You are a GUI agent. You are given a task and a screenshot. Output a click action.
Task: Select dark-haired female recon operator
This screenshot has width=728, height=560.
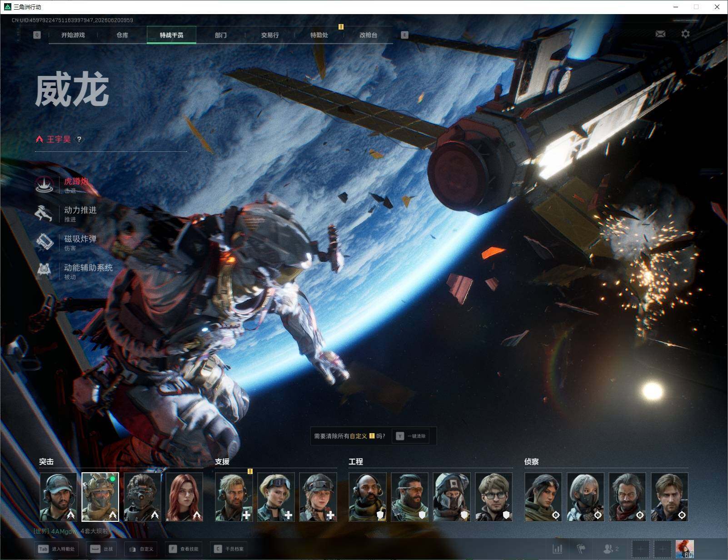click(543, 497)
